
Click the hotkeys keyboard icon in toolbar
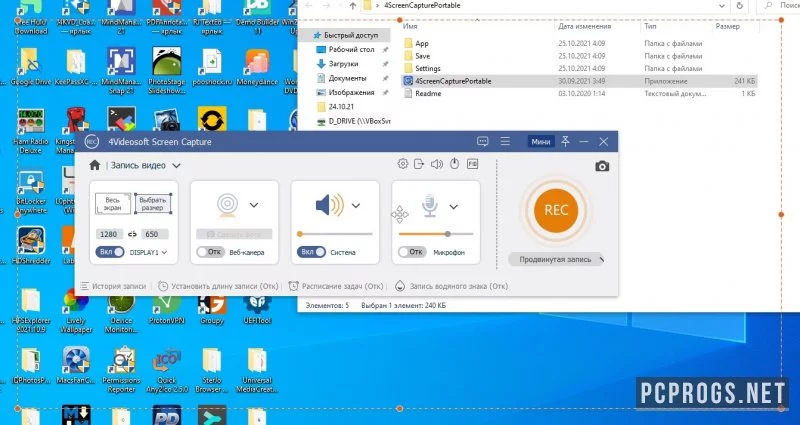(472, 164)
